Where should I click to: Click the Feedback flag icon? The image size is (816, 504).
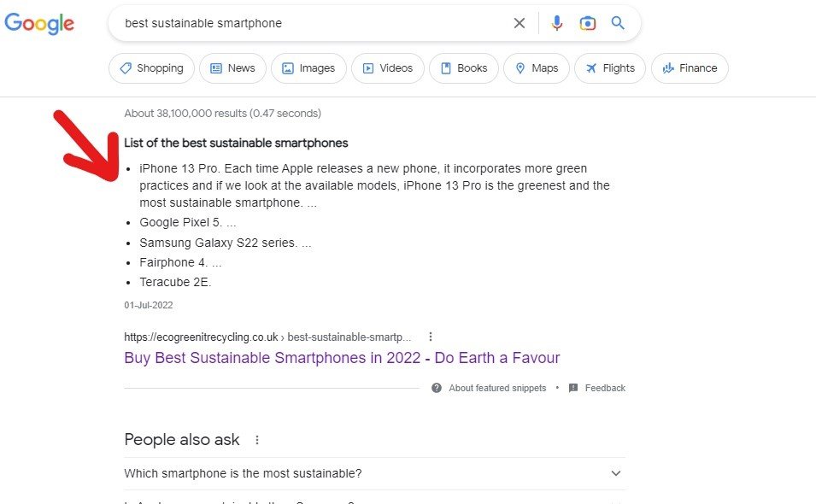[x=573, y=388]
